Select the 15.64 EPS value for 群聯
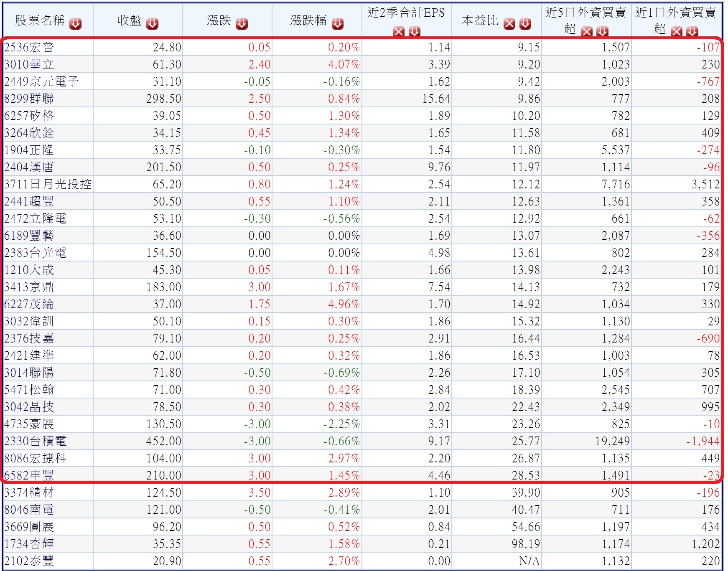This screenshot has height=571, width=728. [x=436, y=99]
